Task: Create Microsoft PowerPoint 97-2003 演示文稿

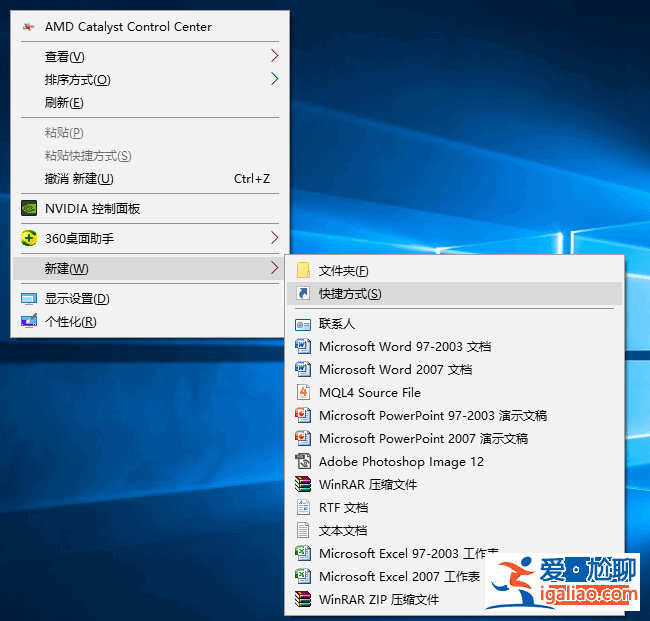Action: pyautogui.click(x=454, y=415)
